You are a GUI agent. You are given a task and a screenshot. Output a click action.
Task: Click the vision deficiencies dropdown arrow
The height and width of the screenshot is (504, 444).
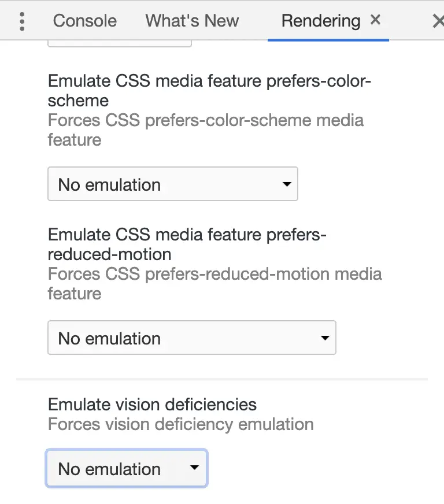pos(194,468)
